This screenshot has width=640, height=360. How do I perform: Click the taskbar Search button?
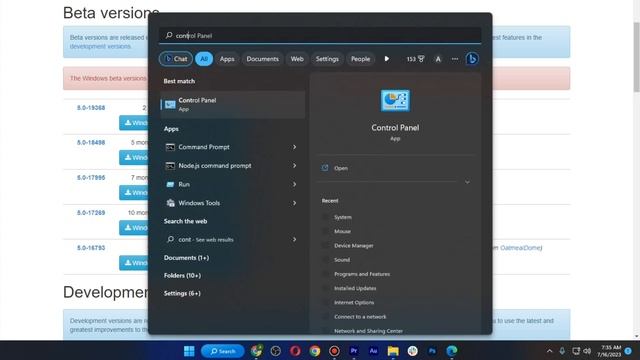222,351
